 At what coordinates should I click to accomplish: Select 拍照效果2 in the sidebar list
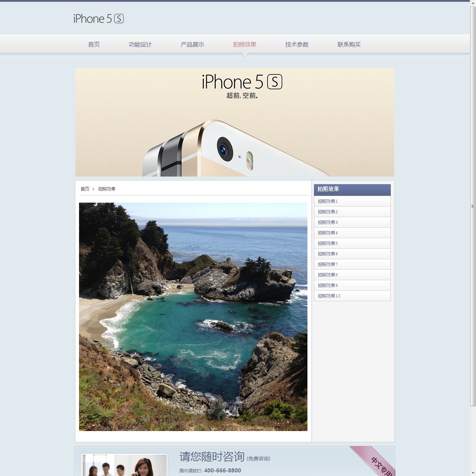[x=328, y=212]
